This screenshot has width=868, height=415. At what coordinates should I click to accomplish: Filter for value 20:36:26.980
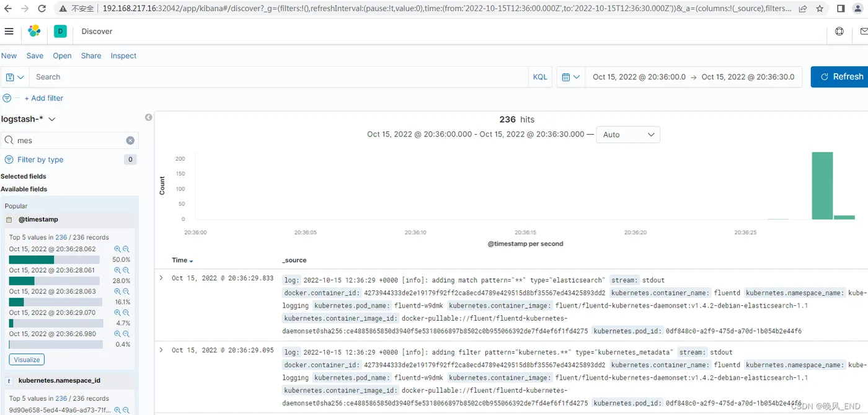[x=118, y=334]
